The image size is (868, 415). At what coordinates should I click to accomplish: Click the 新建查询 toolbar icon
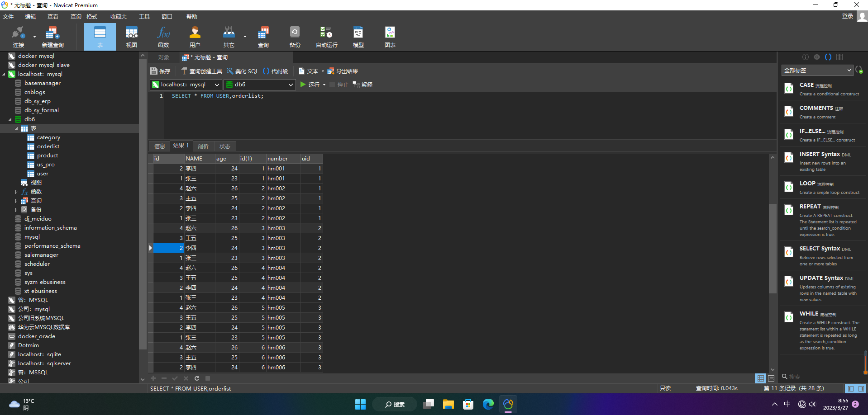[x=52, y=37]
